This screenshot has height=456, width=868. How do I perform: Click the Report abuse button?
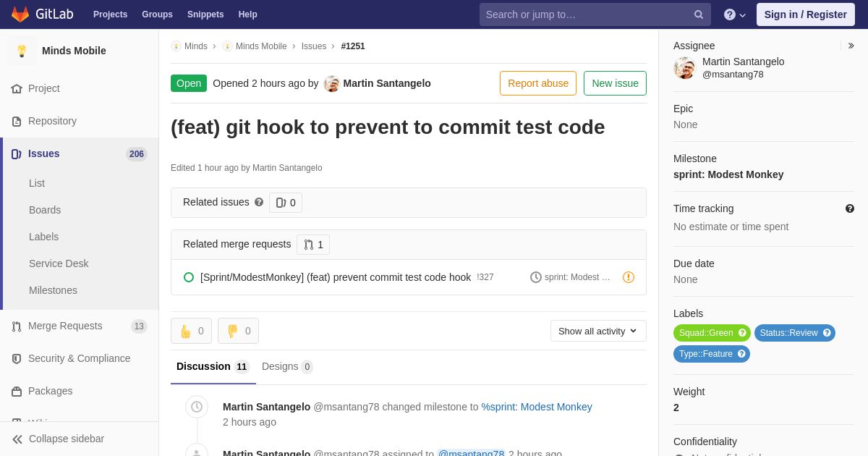point(538,83)
